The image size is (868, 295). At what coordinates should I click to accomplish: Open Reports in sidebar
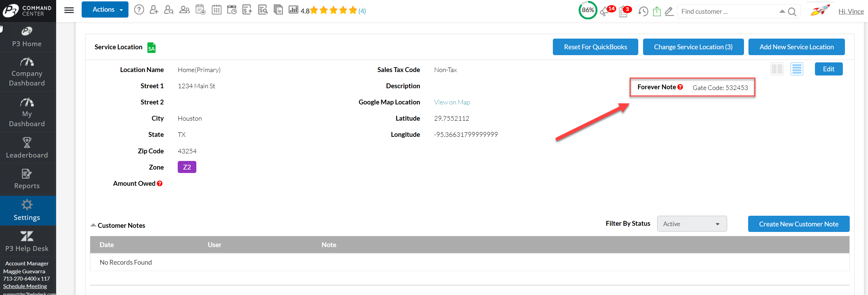[x=27, y=179]
